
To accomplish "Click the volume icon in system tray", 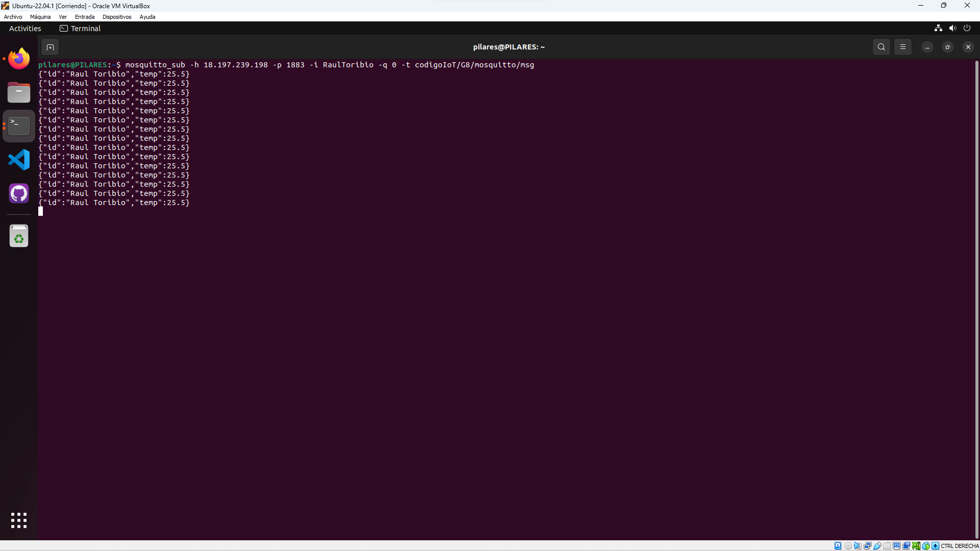I will pyautogui.click(x=952, y=29).
